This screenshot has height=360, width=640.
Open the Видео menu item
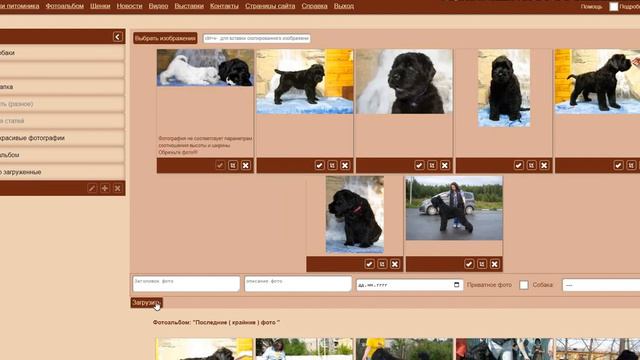(x=158, y=6)
